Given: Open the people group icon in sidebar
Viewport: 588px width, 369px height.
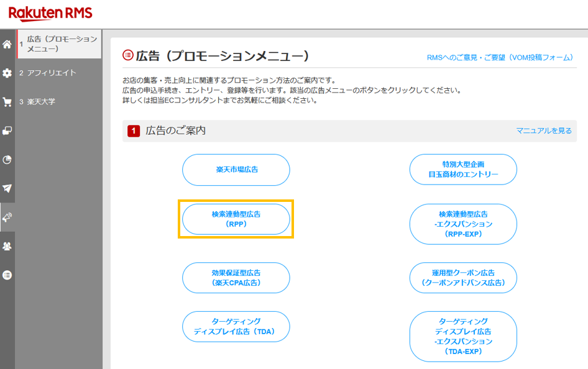Looking at the screenshot, I should (7, 246).
